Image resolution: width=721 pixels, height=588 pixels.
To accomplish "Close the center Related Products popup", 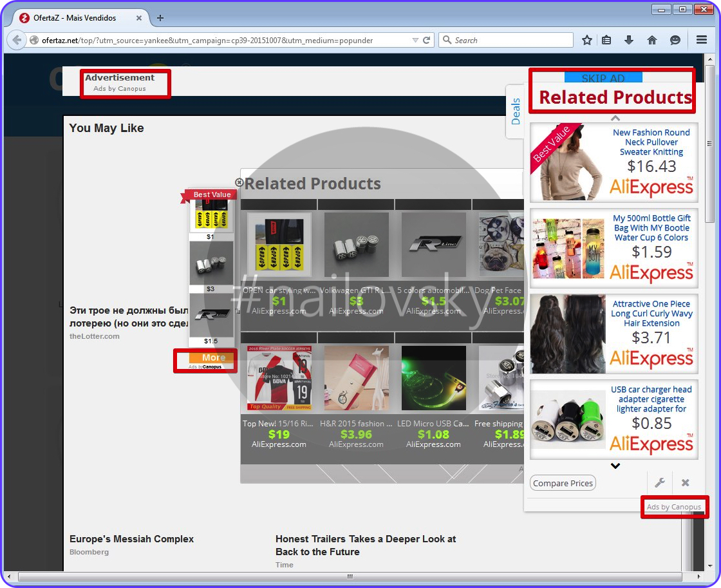I will coord(239,183).
